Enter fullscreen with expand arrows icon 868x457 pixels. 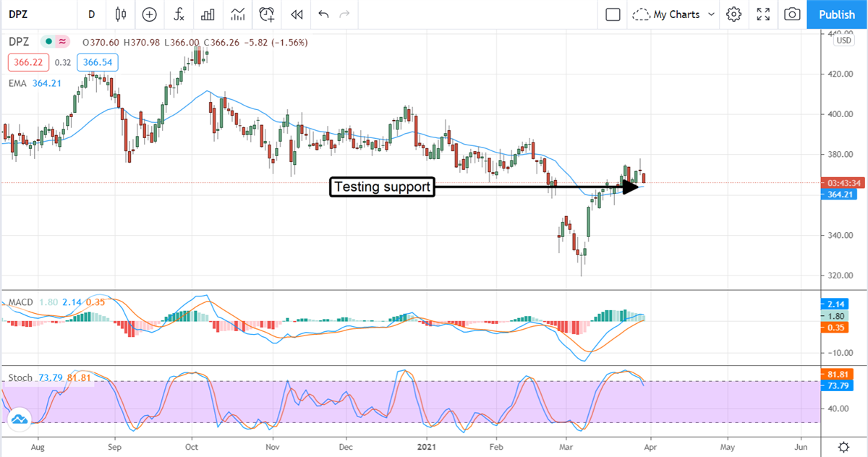tap(762, 14)
